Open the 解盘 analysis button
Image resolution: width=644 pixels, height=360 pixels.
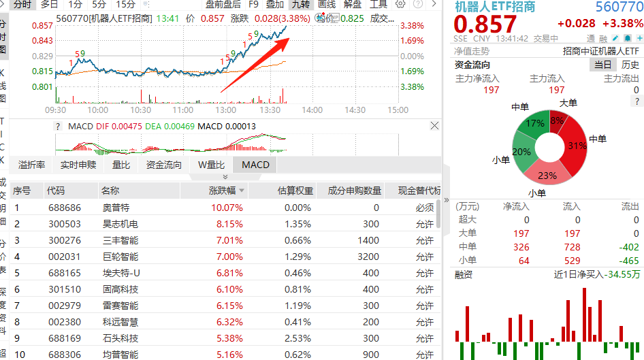coord(353,5)
